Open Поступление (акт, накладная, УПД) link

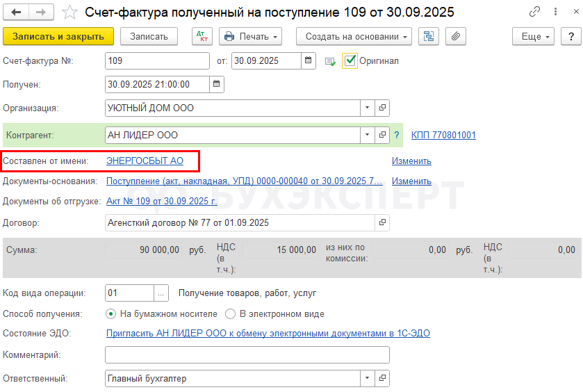click(x=245, y=181)
